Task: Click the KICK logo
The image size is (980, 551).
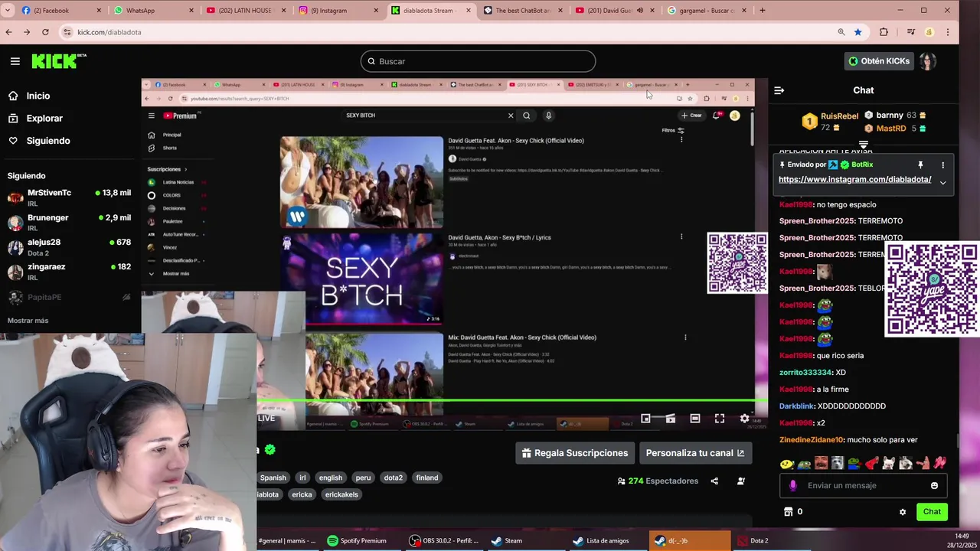Action: tap(58, 61)
